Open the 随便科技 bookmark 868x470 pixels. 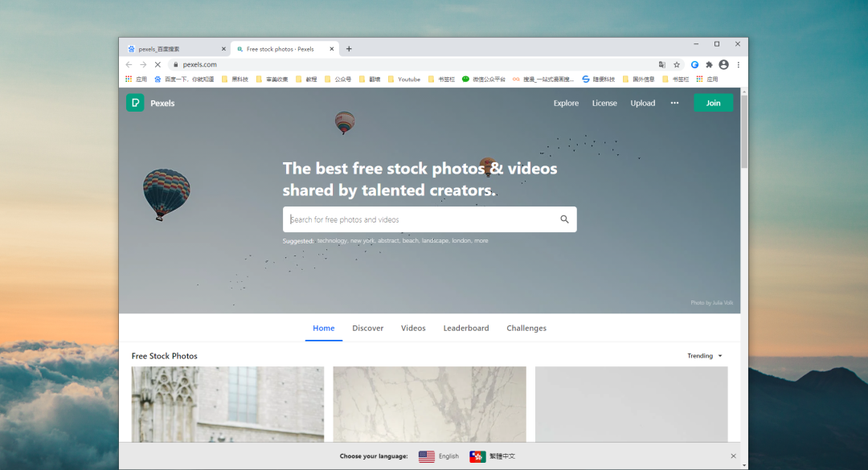599,80
